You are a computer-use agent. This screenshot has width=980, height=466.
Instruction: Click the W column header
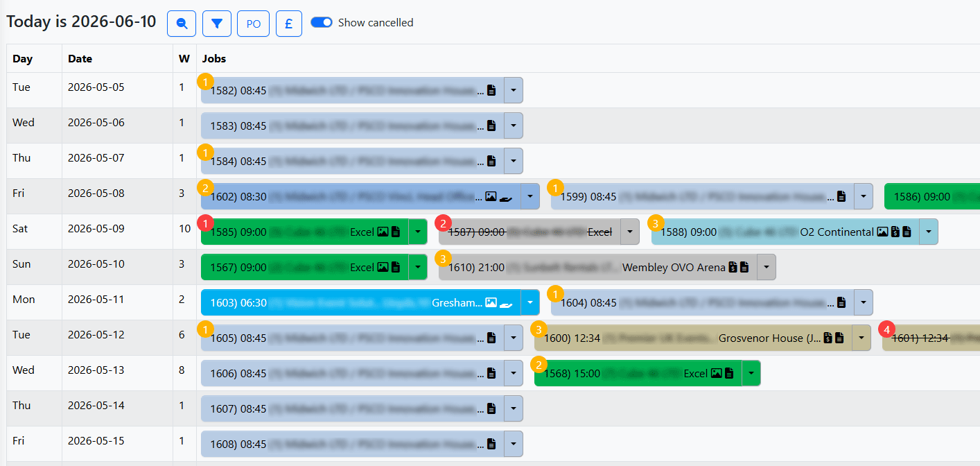click(x=184, y=59)
